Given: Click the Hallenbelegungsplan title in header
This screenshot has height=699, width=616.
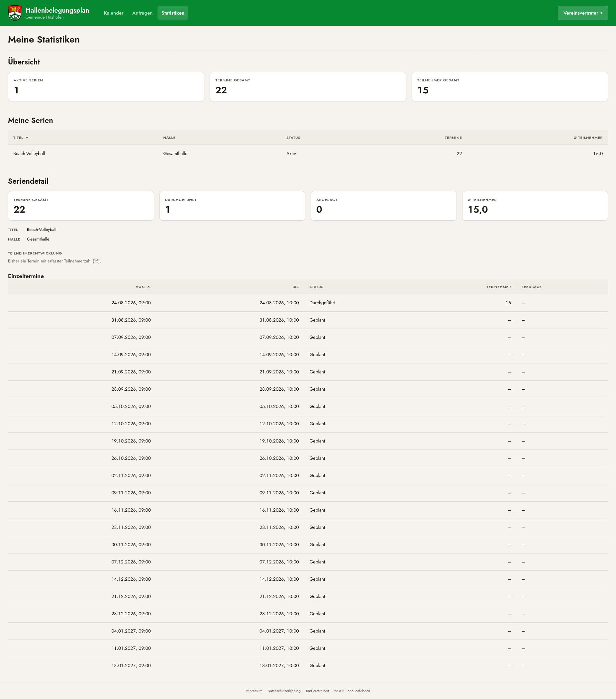Looking at the screenshot, I should click(57, 10).
